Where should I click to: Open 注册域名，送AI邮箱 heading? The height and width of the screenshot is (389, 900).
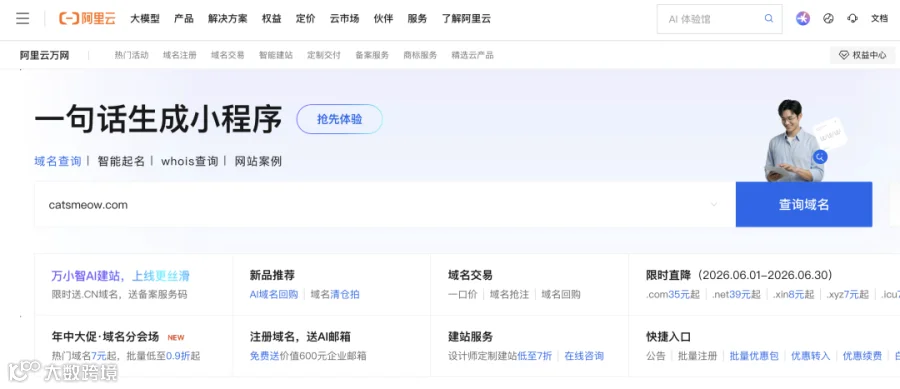pyautogui.click(x=300, y=337)
